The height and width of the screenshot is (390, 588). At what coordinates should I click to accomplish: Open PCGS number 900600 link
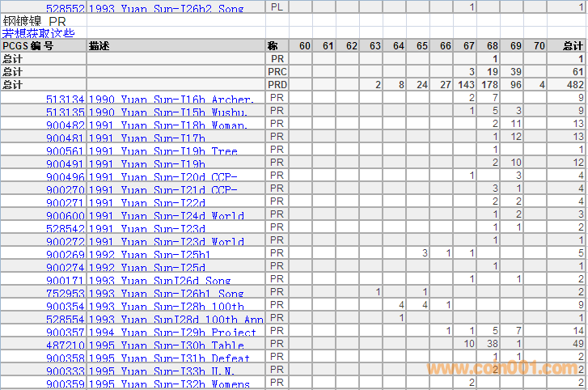[66, 216]
